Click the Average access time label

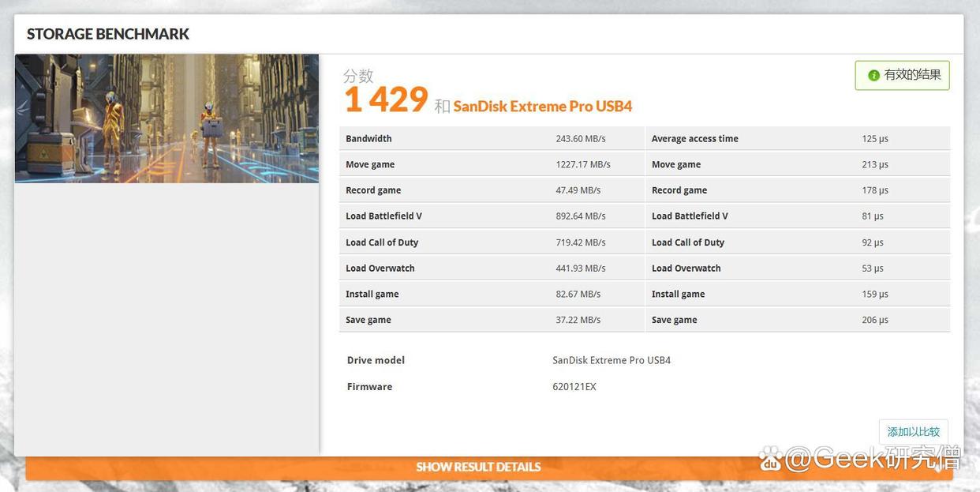pos(695,138)
